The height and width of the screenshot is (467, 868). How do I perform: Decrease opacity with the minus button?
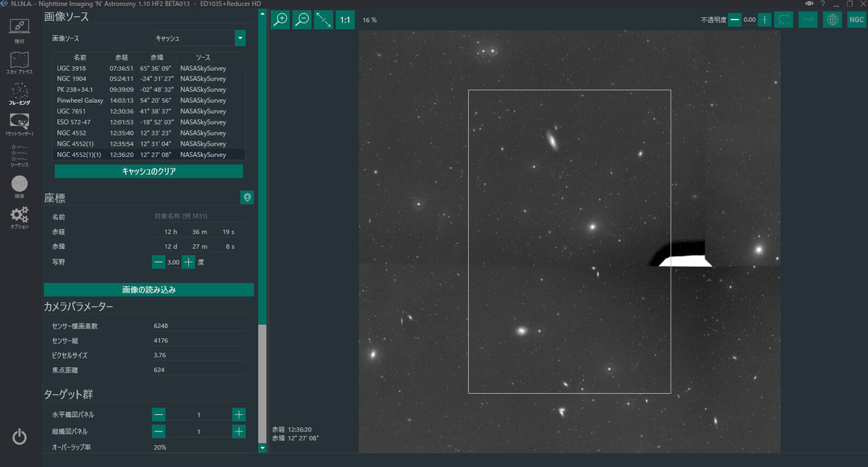[735, 20]
